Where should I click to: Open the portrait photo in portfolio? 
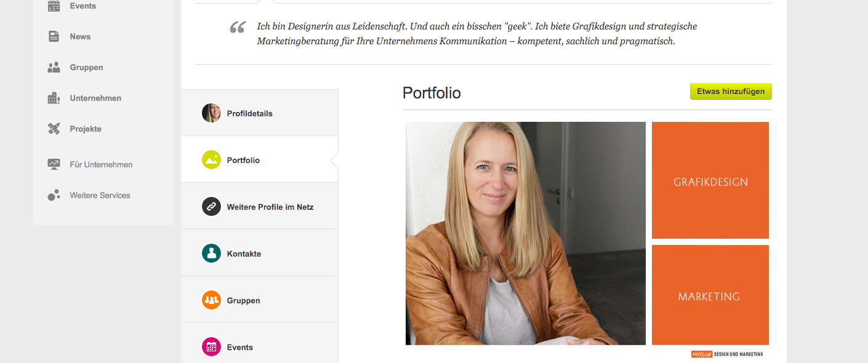click(526, 233)
